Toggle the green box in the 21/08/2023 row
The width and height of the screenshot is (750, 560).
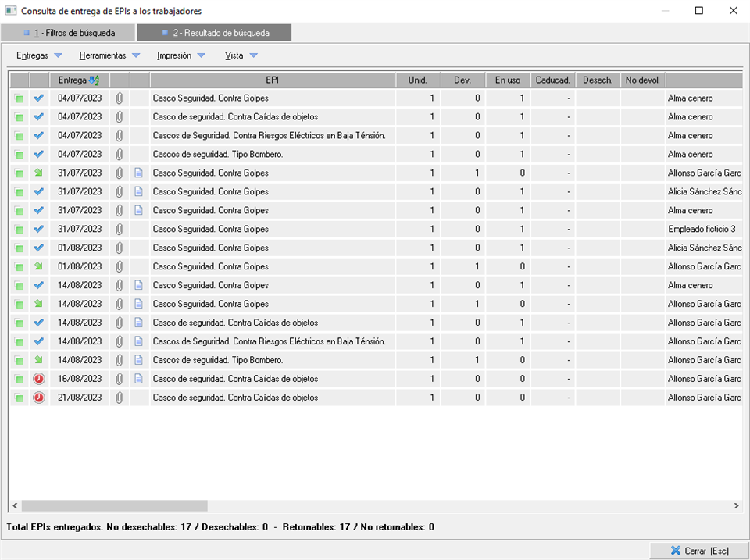pyautogui.click(x=20, y=398)
